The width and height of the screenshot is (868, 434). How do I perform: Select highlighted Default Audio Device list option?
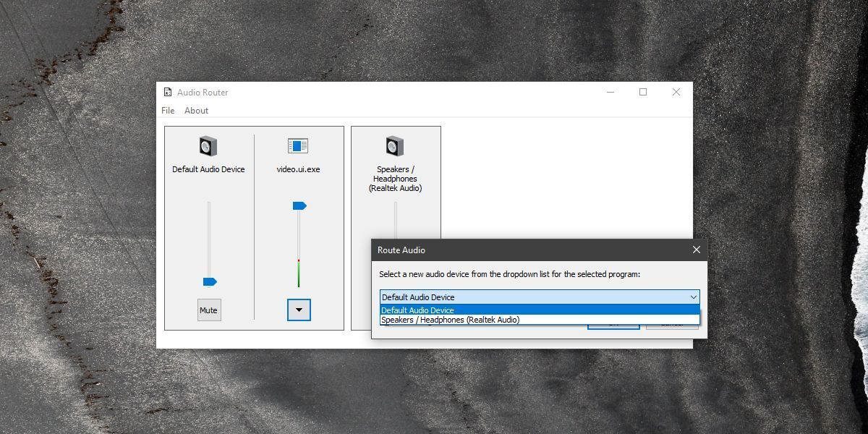(418, 310)
